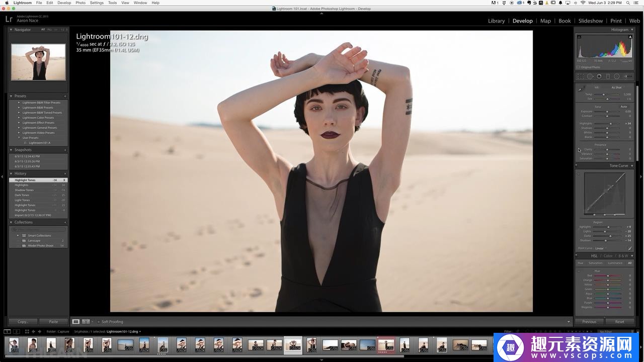Pick the White Balance eyedropper
644x362 pixels.
click(x=581, y=89)
